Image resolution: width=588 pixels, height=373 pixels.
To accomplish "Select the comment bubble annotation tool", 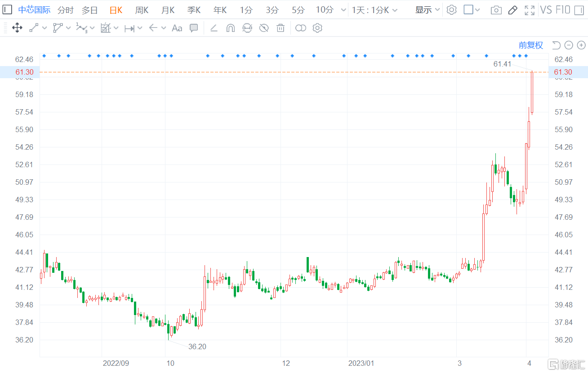I will pyautogui.click(x=194, y=28).
